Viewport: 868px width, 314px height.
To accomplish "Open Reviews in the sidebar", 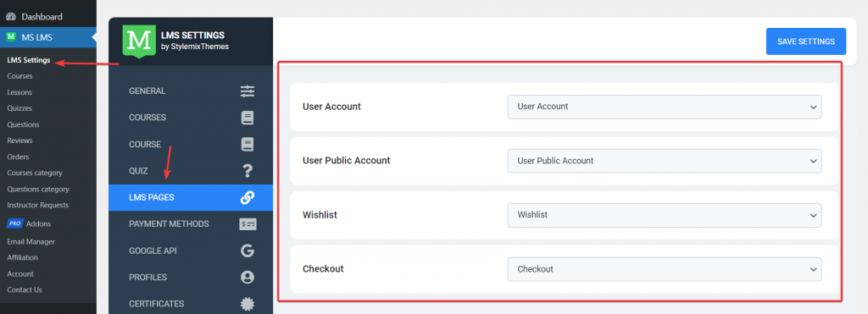I will pos(20,140).
